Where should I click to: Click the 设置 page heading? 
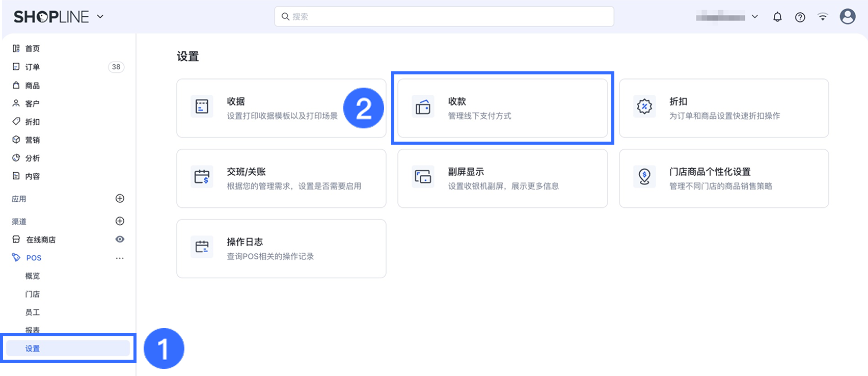point(188,57)
